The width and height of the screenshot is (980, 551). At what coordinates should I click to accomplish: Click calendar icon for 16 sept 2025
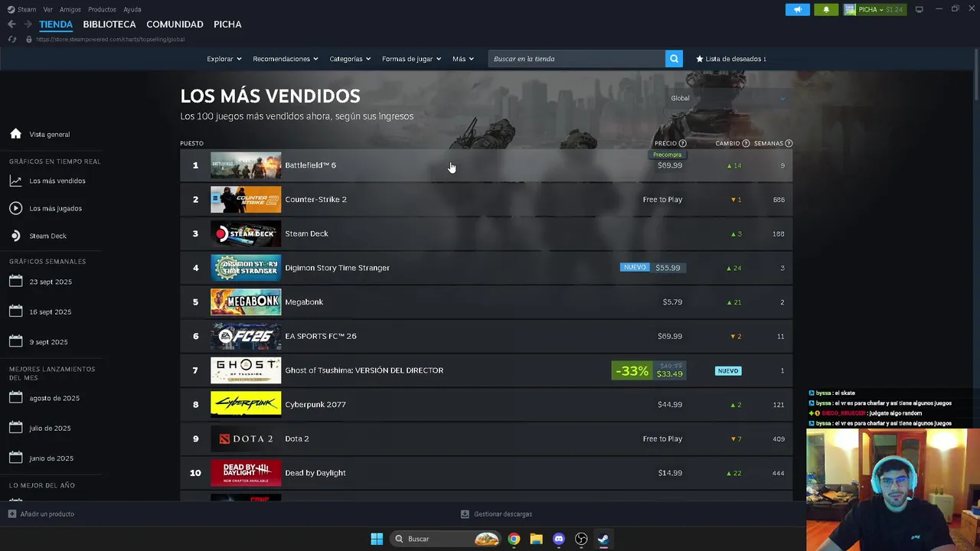pos(15,311)
